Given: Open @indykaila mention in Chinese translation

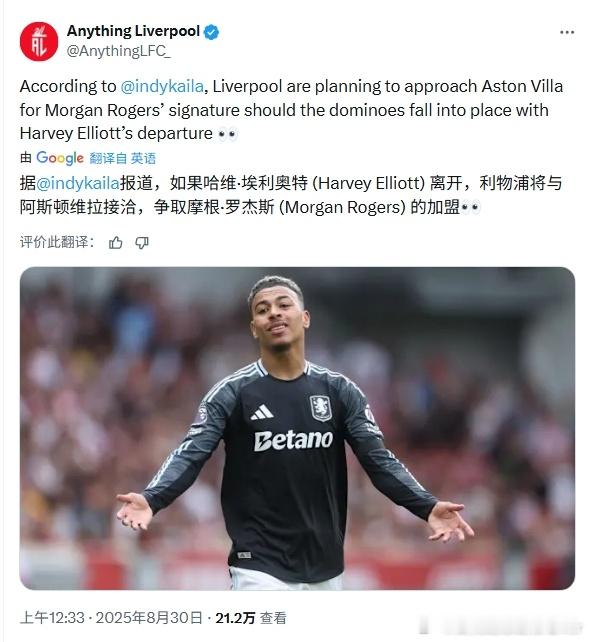Looking at the screenshot, I should [x=78, y=183].
